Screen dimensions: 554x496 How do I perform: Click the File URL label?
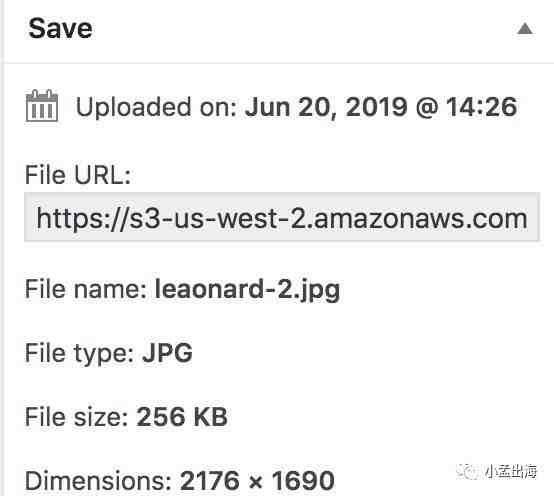78,175
